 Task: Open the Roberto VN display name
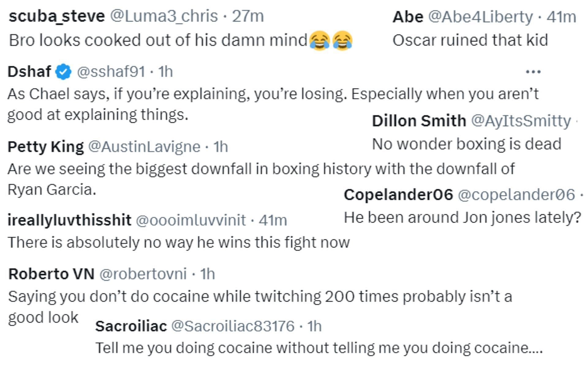(51, 274)
